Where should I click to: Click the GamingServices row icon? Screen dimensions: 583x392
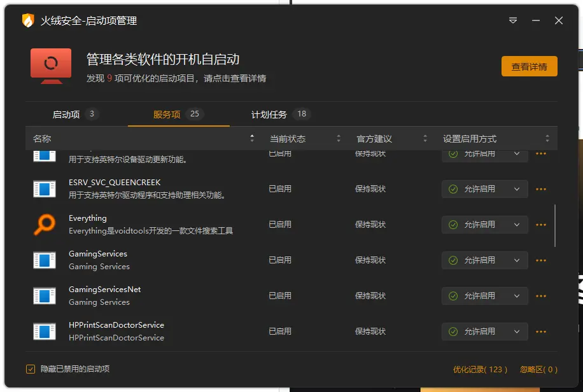click(45, 260)
